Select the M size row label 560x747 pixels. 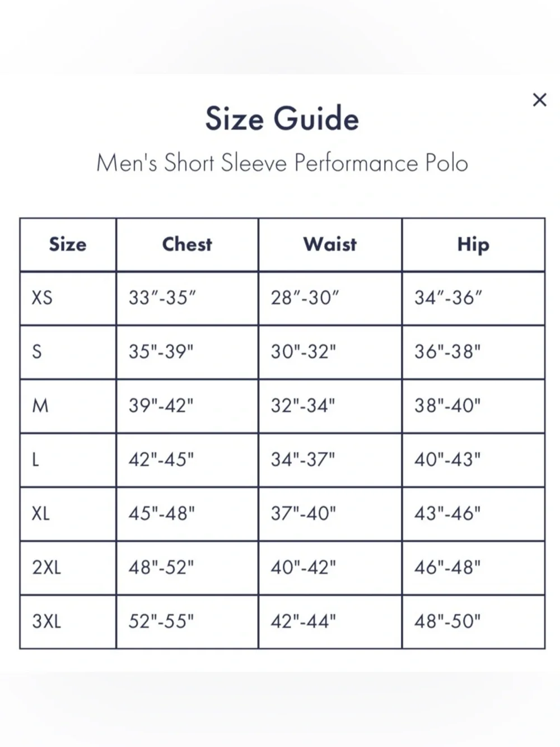pyautogui.click(x=40, y=406)
